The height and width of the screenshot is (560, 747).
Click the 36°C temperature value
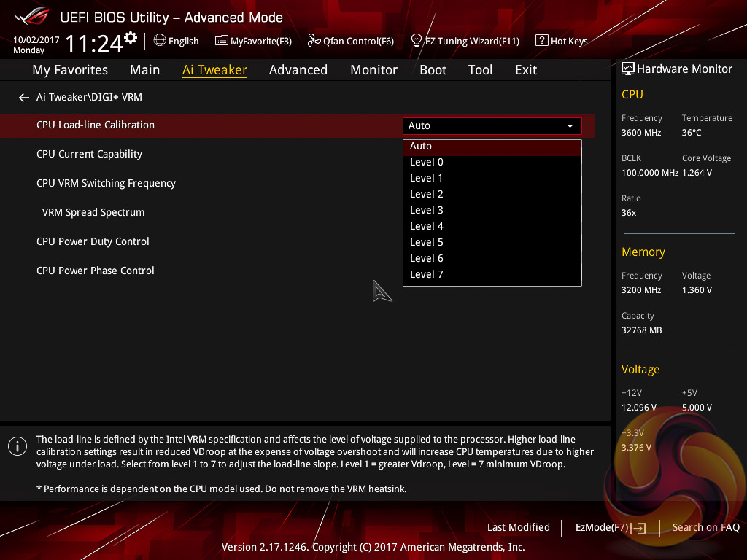(692, 133)
